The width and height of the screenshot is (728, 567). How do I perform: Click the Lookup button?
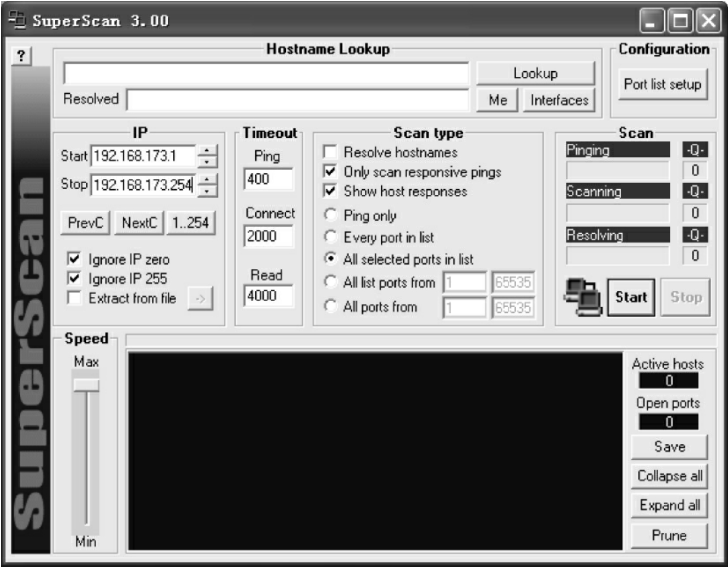535,73
